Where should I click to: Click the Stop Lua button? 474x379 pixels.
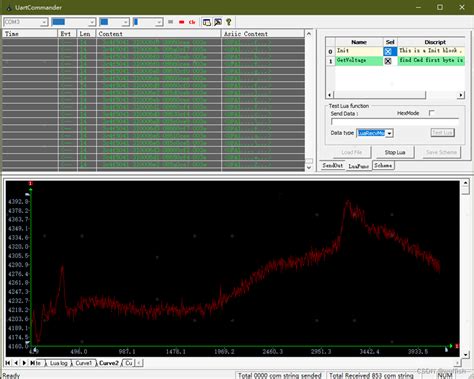pos(395,152)
